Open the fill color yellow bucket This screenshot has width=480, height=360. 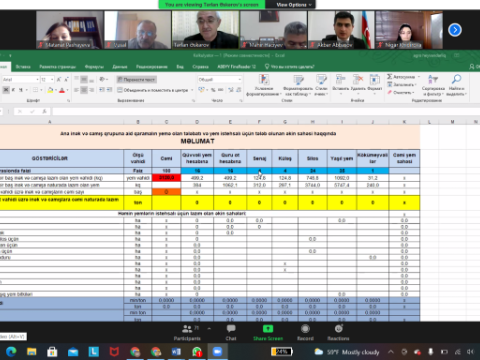tap(50, 90)
